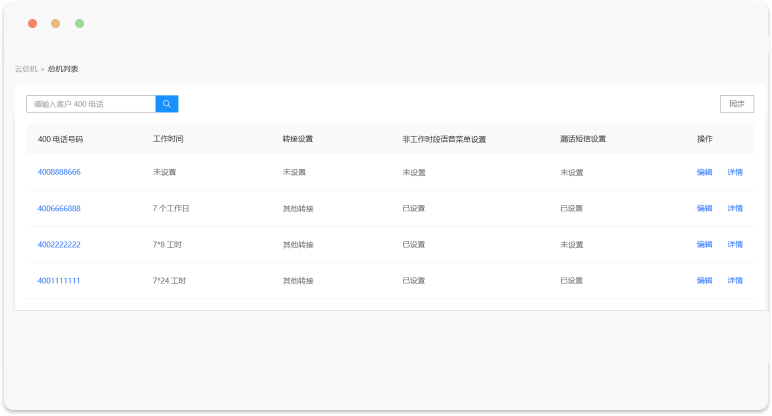
Task: Click the blue search magnifier icon button
Action: (x=167, y=104)
